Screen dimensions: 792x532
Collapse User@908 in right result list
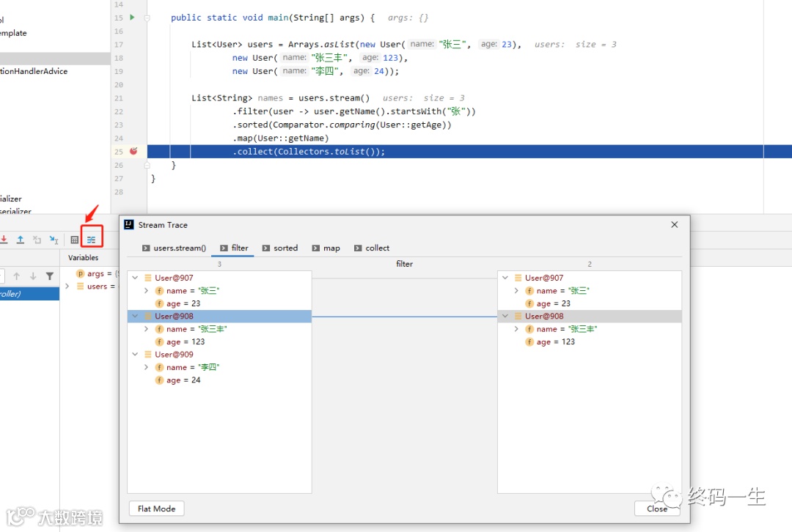pyautogui.click(x=505, y=316)
